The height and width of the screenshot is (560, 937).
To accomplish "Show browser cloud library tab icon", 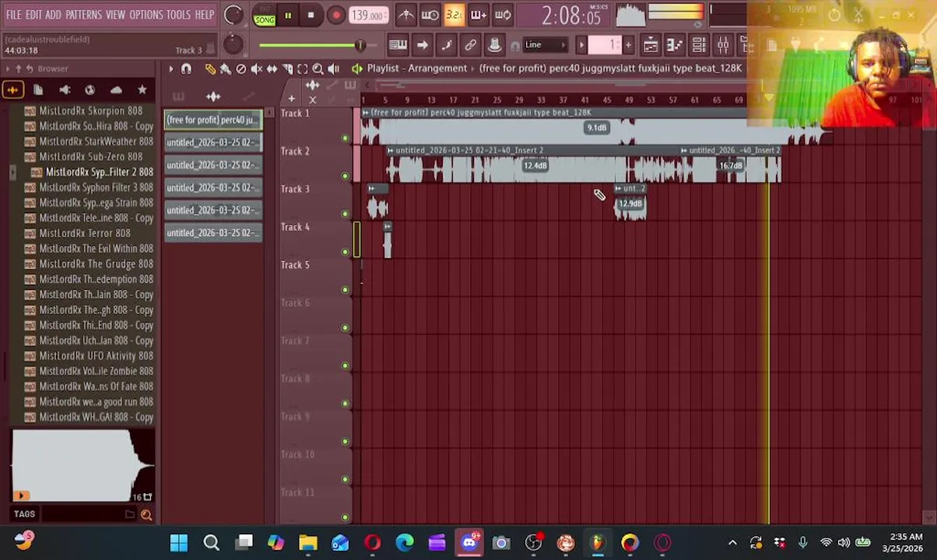I will [116, 90].
